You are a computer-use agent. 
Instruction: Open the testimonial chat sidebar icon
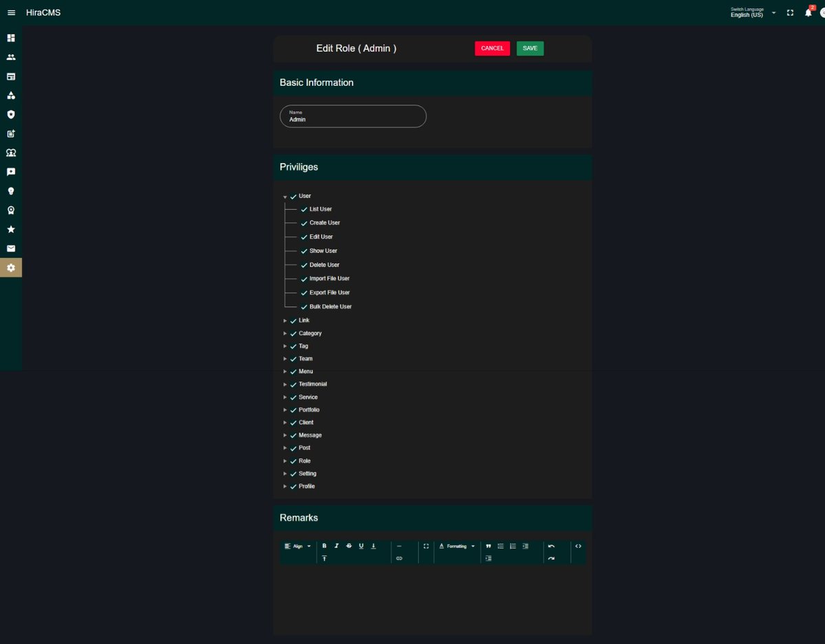11,172
